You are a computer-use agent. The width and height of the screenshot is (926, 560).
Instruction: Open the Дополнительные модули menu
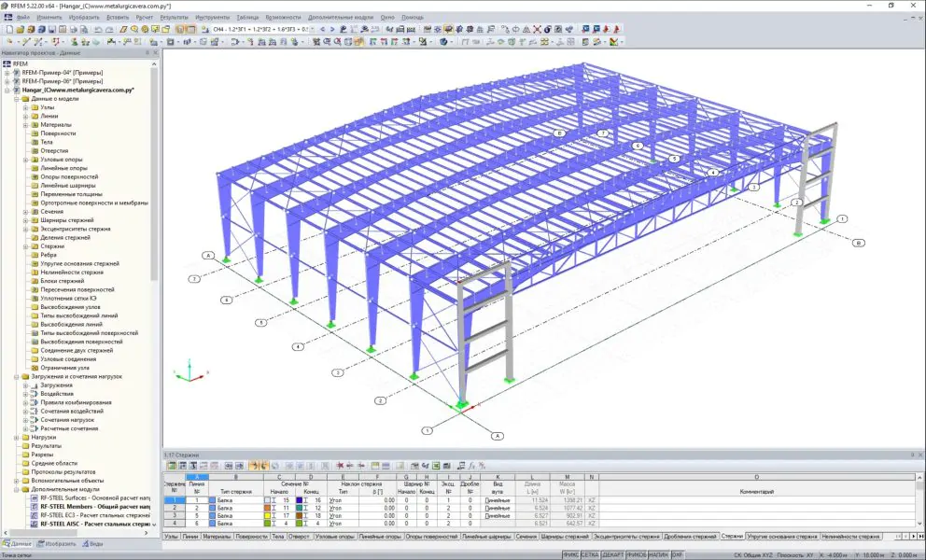click(341, 17)
